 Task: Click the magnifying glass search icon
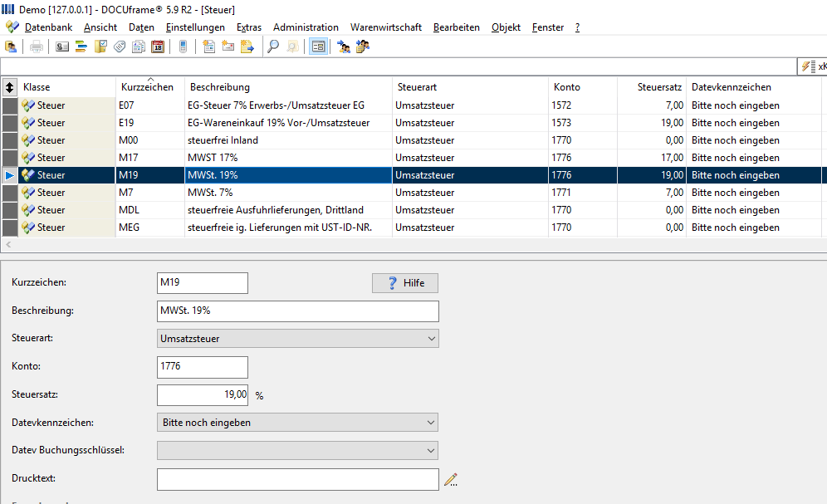[x=272, y=47]
